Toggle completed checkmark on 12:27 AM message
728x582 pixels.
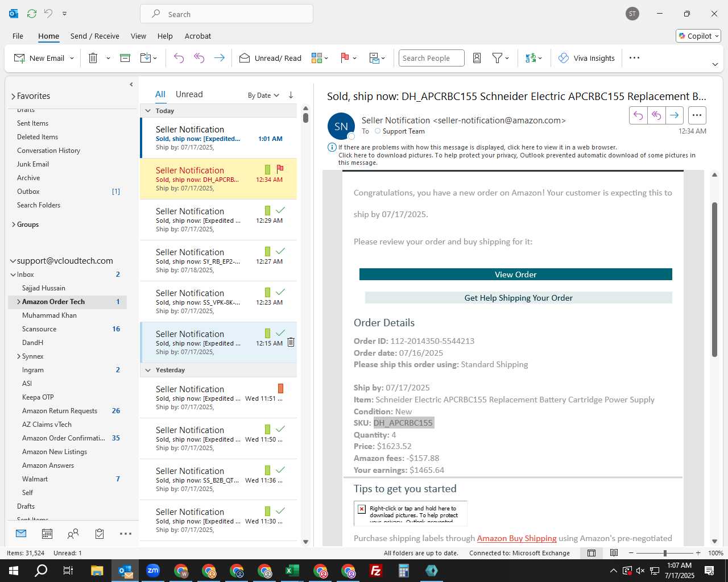280,251
